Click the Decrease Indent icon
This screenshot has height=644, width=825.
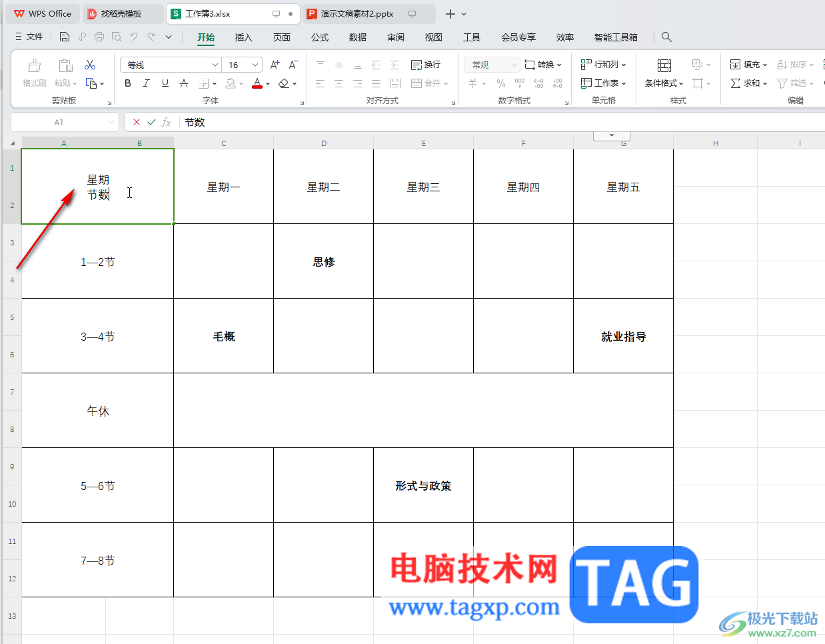coord(377,65)
